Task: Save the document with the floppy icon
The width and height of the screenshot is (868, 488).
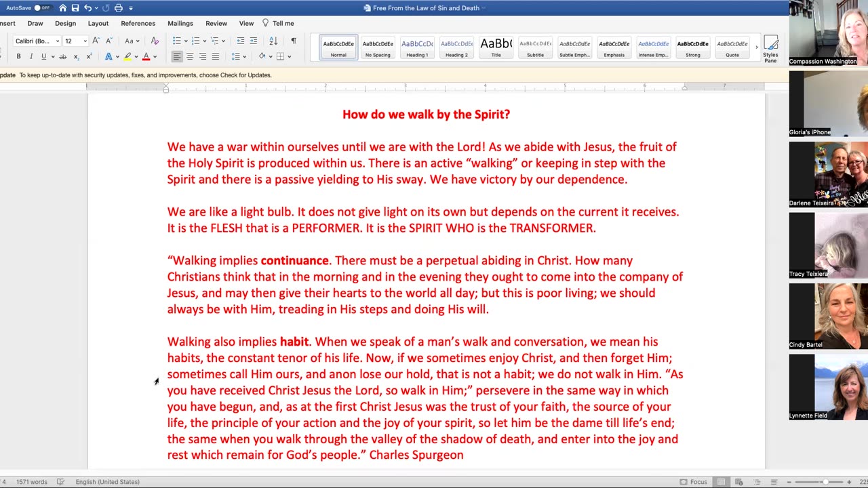Action: 75,8
